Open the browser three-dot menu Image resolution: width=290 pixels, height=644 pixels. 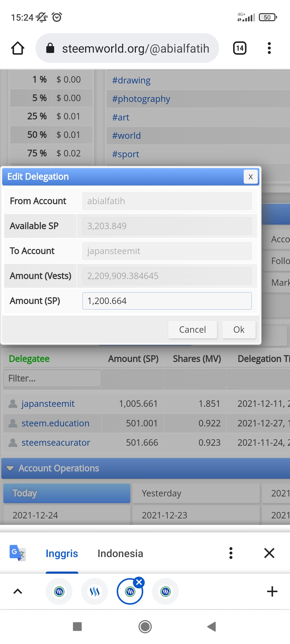(x=269, y=48)
